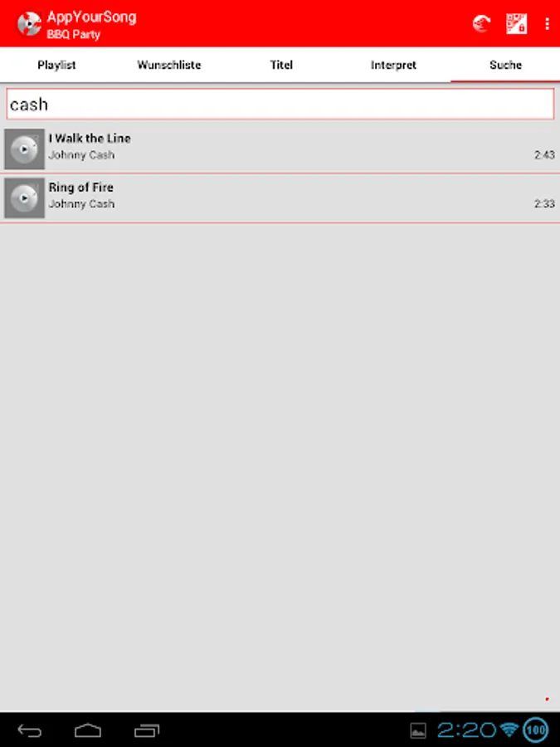Tap the disc thumbnail for I Walk the Line
The width and height of the screenshot is (560, 747).
(24, 149)
